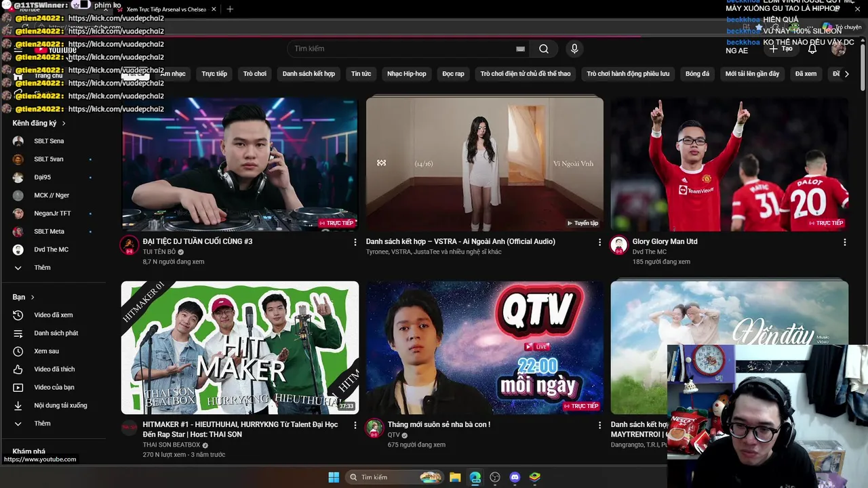The height and width of the screenshot is (488, 868).
Task: Click the taskbar Tìm kiếm search box
Action: [x=395, y=477]
